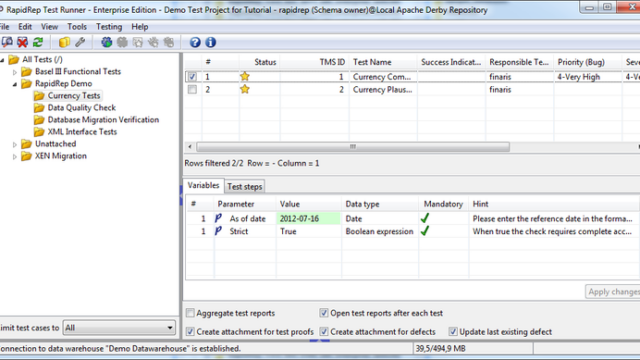
Task: Edit the 2012-07-16 date value field
Action: pyautogui.click(x=308, y=218)
